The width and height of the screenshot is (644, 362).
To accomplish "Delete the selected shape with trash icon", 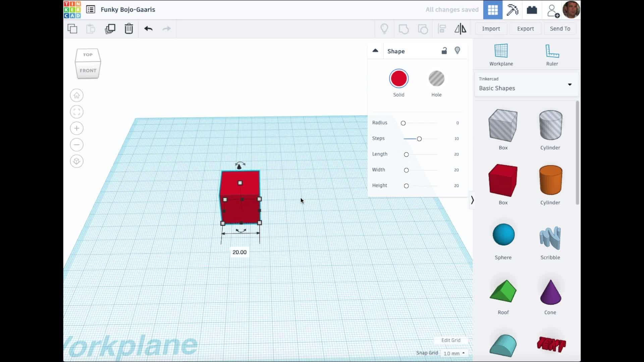I will (129, 29).
